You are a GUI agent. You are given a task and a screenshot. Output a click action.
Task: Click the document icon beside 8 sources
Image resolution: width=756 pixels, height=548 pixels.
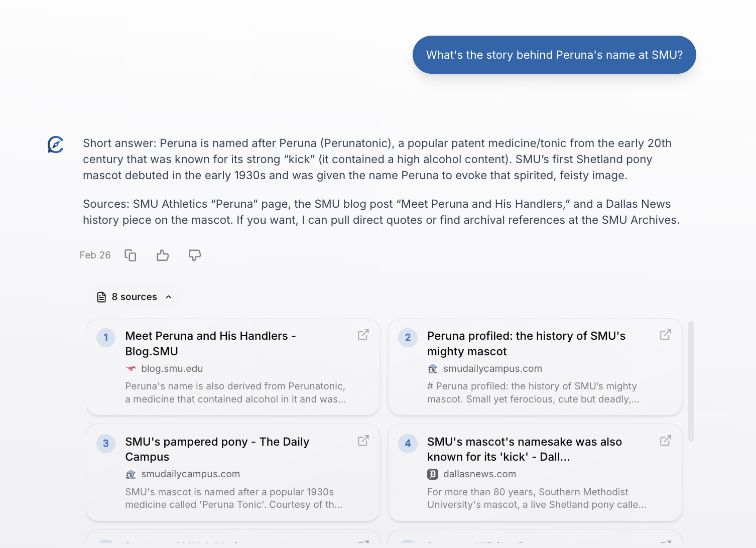[101, 297]
